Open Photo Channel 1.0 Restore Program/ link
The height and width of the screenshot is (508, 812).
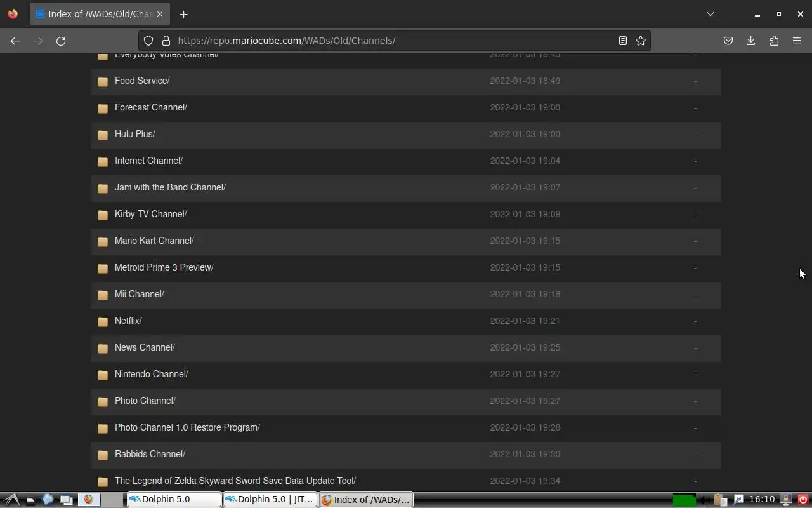[x=187, y=427]
